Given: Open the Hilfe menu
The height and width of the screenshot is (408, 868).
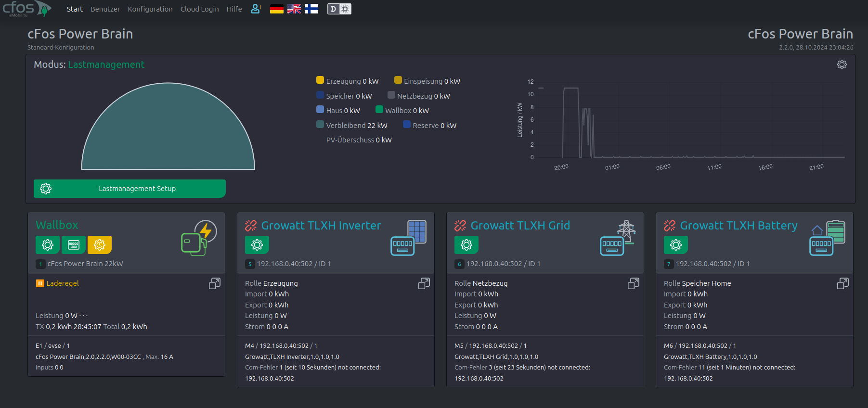Looking at the screenshot, I should coord(234,9).
